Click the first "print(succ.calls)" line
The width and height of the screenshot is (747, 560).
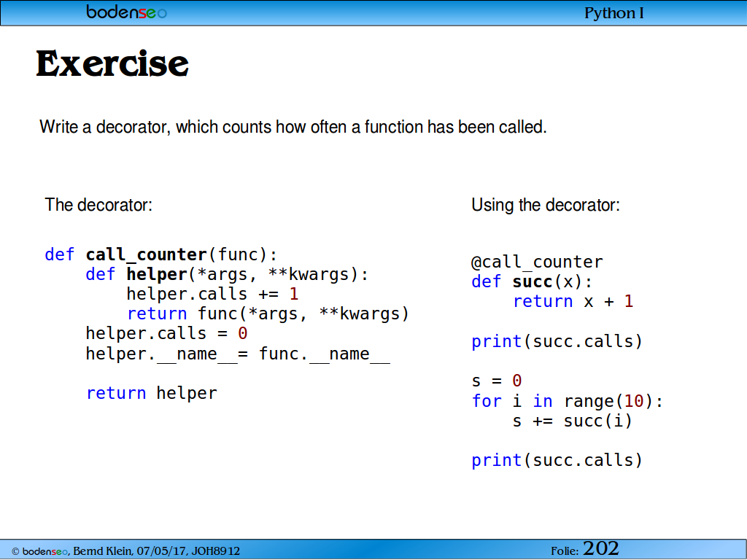point(557,341)
